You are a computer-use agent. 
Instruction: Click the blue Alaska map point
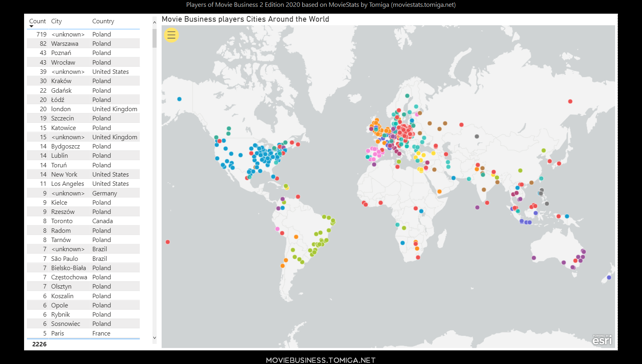179,99
